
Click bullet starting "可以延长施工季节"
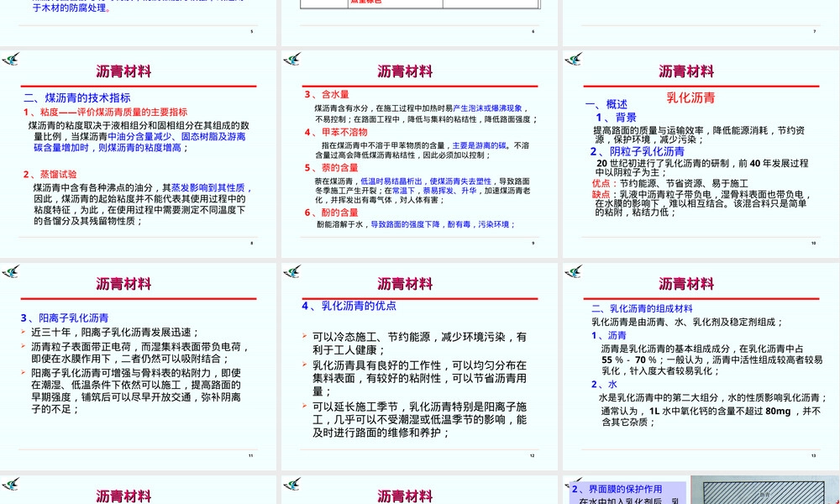tap(419, 419)
